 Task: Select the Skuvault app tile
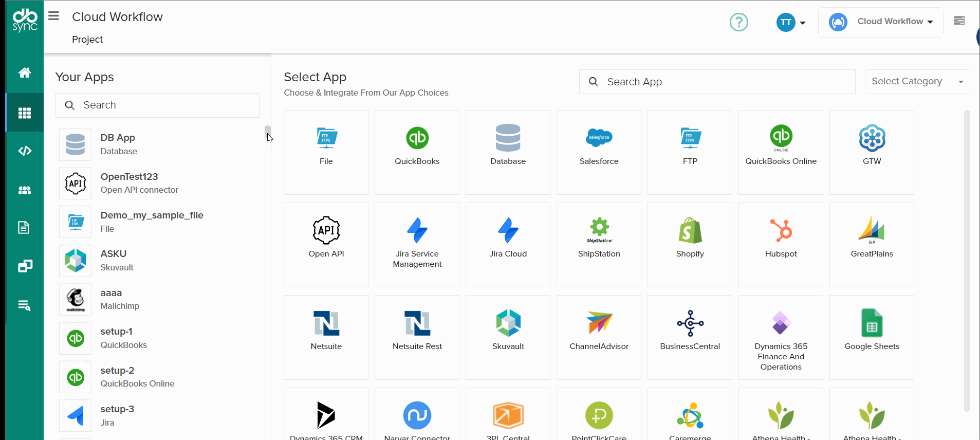(508, 337)
